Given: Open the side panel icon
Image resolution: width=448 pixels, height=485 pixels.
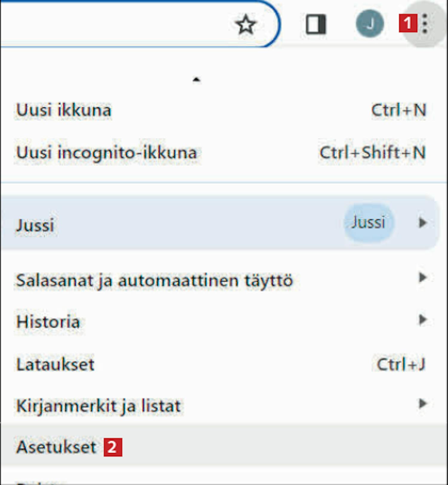Looking at the screenshot, I should point(316,24).
